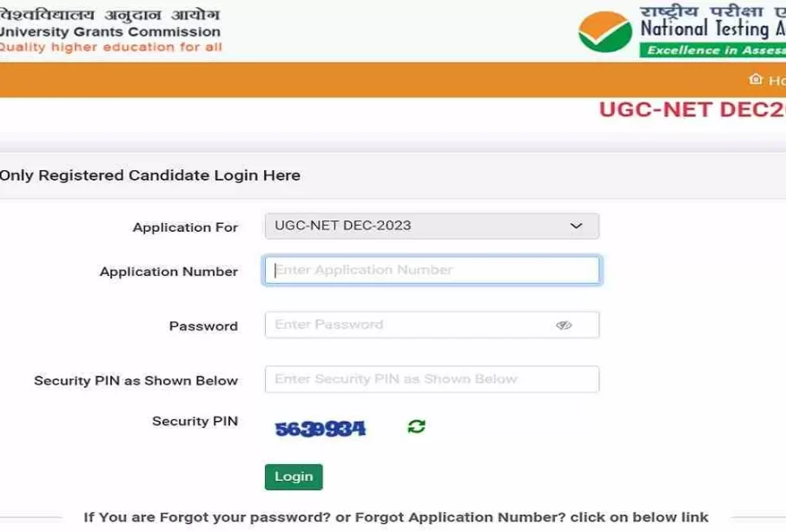Viewport: 786px width, 532px height.
Task: Click the chevron arrow beside UGC-NET DEC-2023
Action: (x=576, y=226)
